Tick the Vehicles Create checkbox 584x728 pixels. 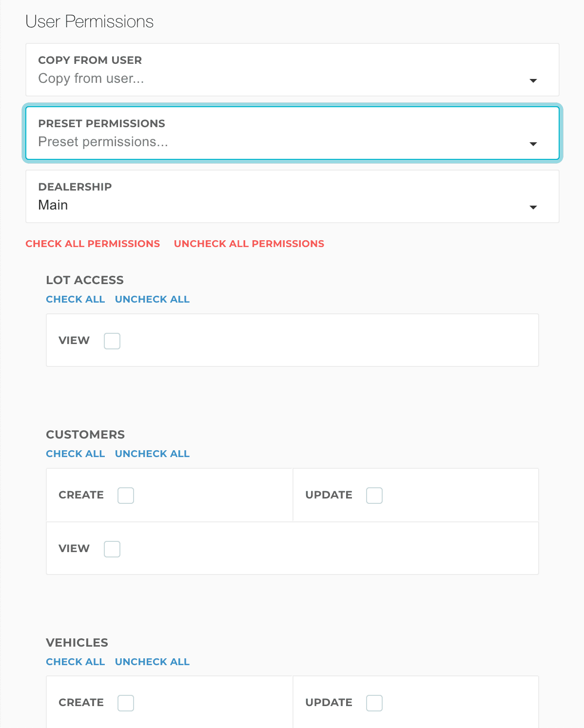point(126,703)
